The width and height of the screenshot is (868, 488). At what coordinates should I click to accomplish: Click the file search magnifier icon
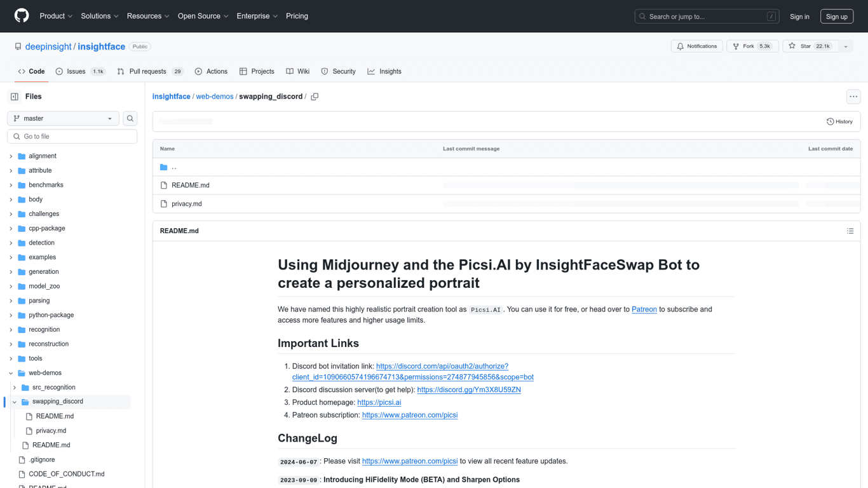130,118
